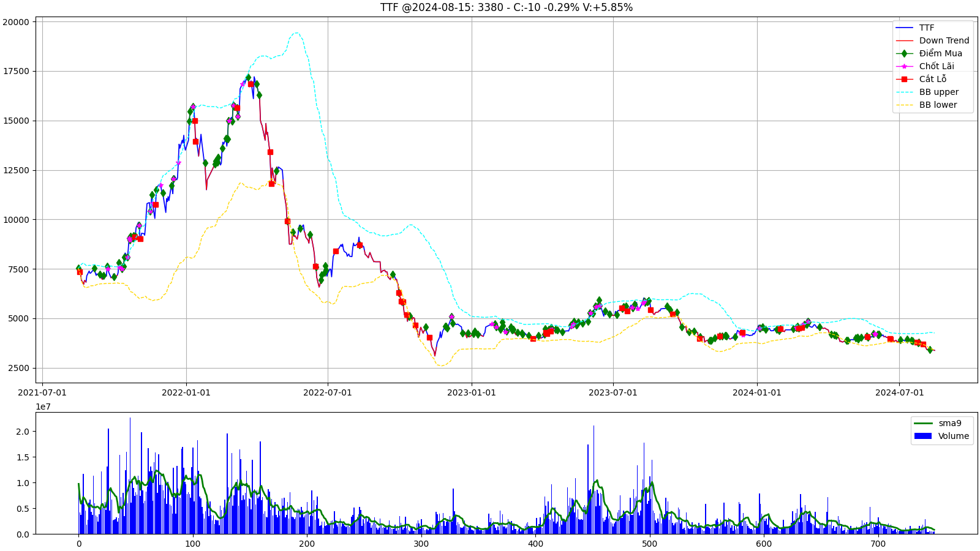Click the blue Volume legend color patch

[x=922, y=436]
